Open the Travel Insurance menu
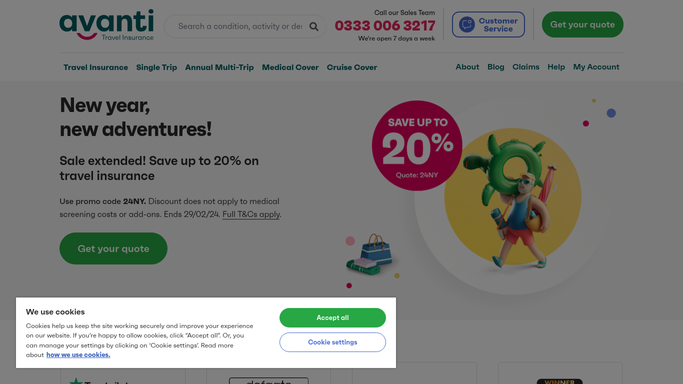Viewport: 683px width, 384px height. (x=96, y=67)
